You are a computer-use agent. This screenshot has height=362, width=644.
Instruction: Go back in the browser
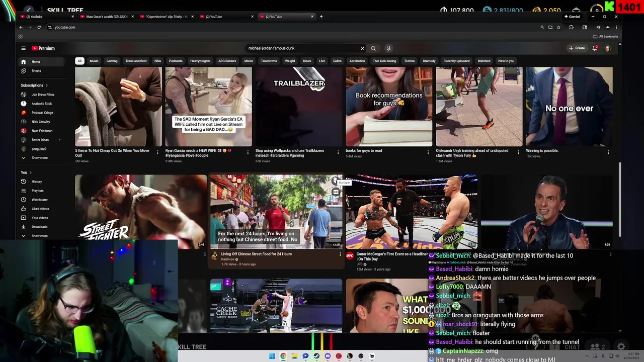pos(21,27)
